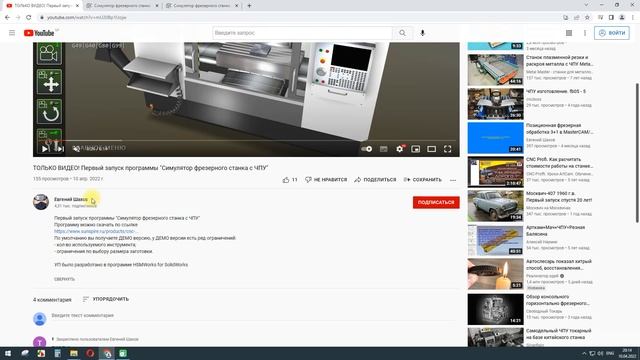Open plasma cutting machine video thumbnail

(496, 70)
